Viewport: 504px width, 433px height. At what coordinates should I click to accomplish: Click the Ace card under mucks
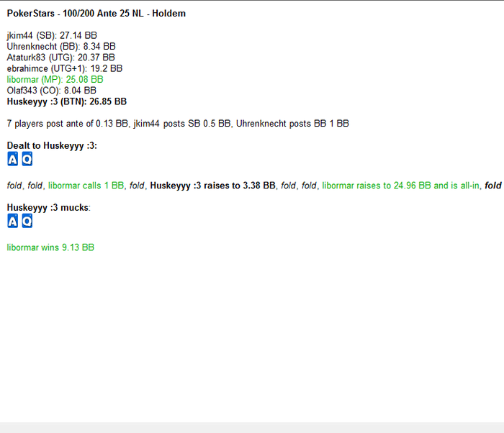coord(12,221)
